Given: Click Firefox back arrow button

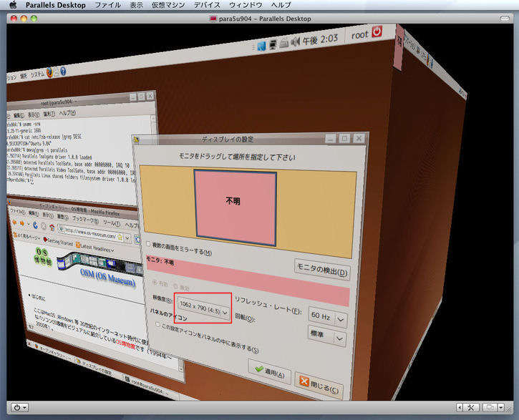Looking at the screenshot, I should coord(14,223).
